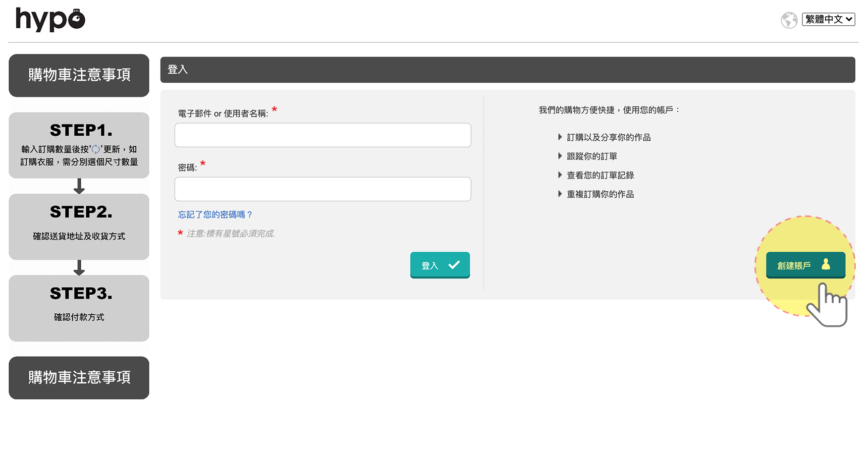The image size is (868, 454).
Task: Click the globe language icon
Action: 789,20
